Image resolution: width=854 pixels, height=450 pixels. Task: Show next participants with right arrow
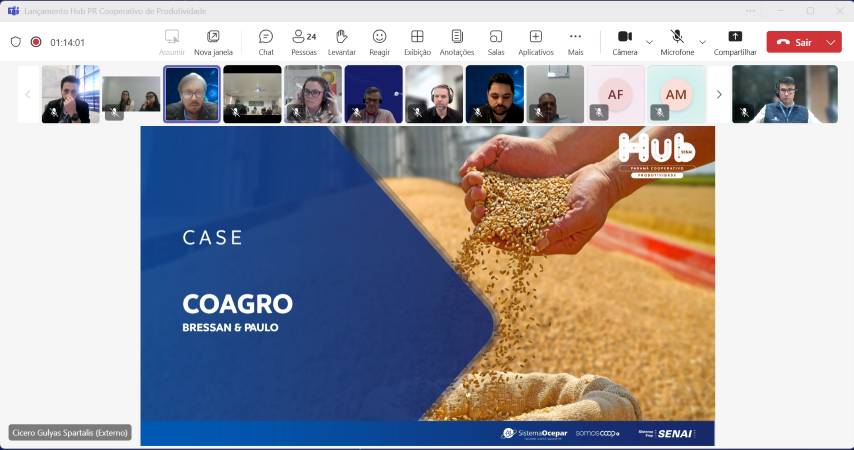pyautogui.click(x=719, y=94)
